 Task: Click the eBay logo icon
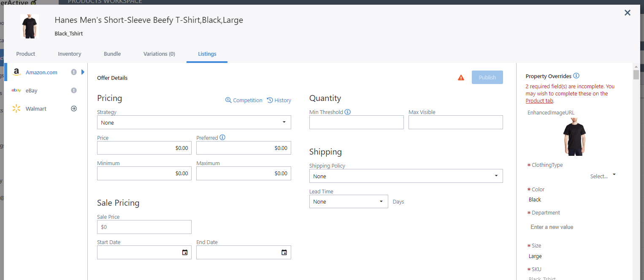[16, 90]
